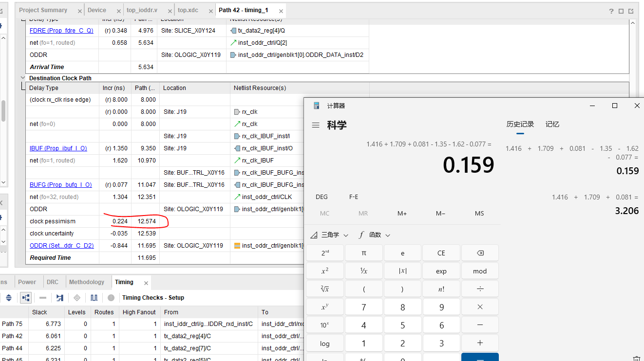This screenshot has width=644, height=361.
Task: Click the exp key in calculator
Action: (x=441, y=271)
